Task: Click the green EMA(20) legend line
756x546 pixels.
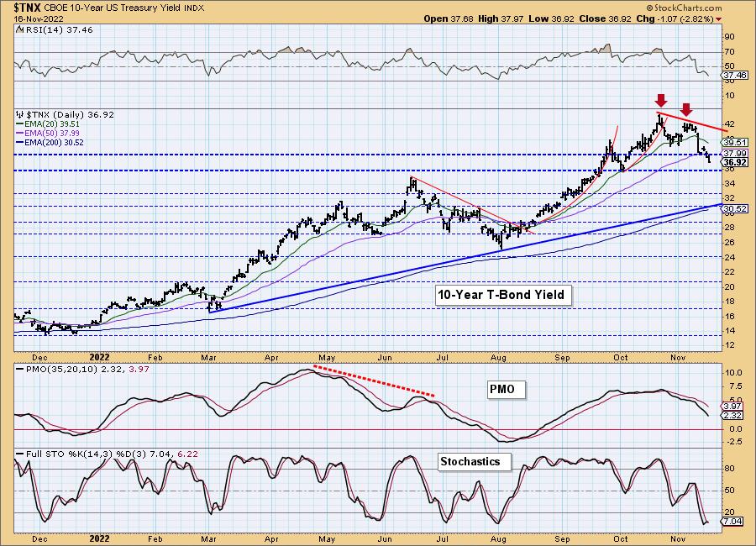Action: click(x=20, y=124)
